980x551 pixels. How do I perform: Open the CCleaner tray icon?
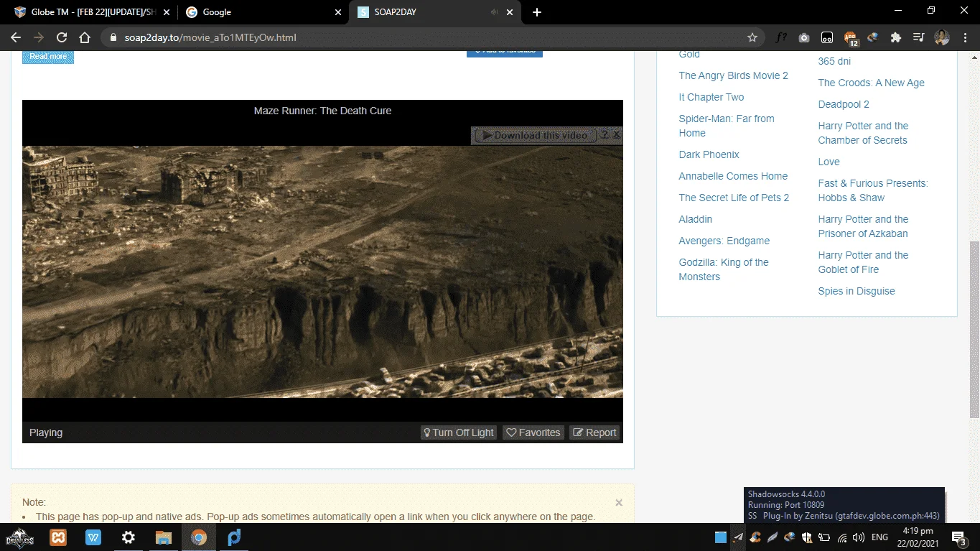755,537
